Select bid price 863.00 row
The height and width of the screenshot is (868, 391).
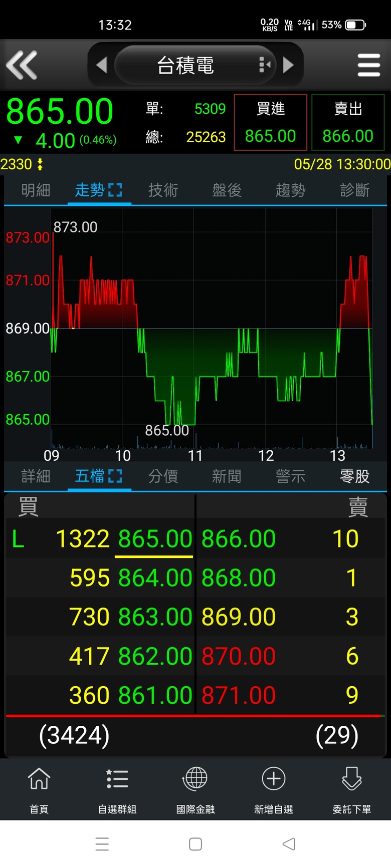pos(155,617)
